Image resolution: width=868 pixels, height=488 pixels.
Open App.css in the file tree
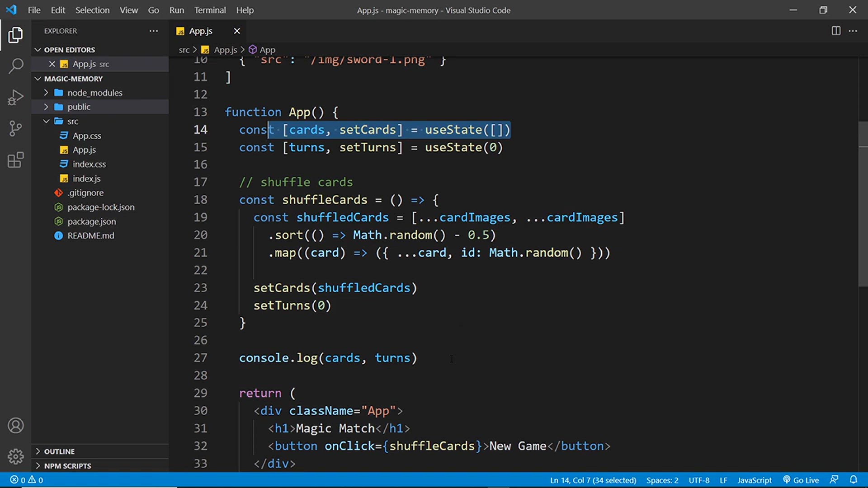[x=87, y=136]
